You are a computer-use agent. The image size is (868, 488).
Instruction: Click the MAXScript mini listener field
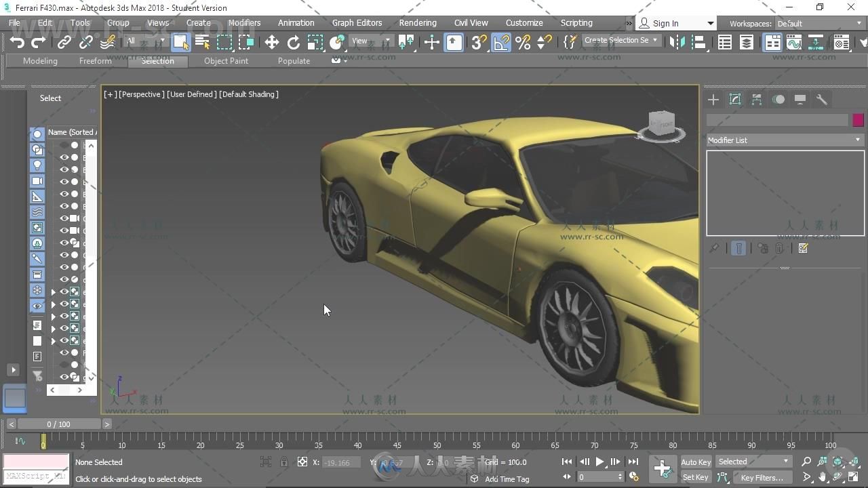coord(36,476)
